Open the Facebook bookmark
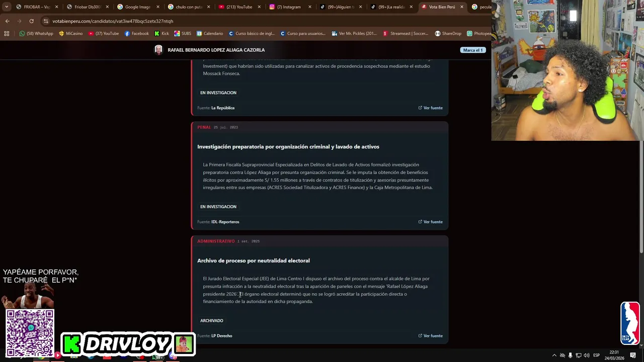This screenshot has width=644, height=362. [x=136, y=34]
